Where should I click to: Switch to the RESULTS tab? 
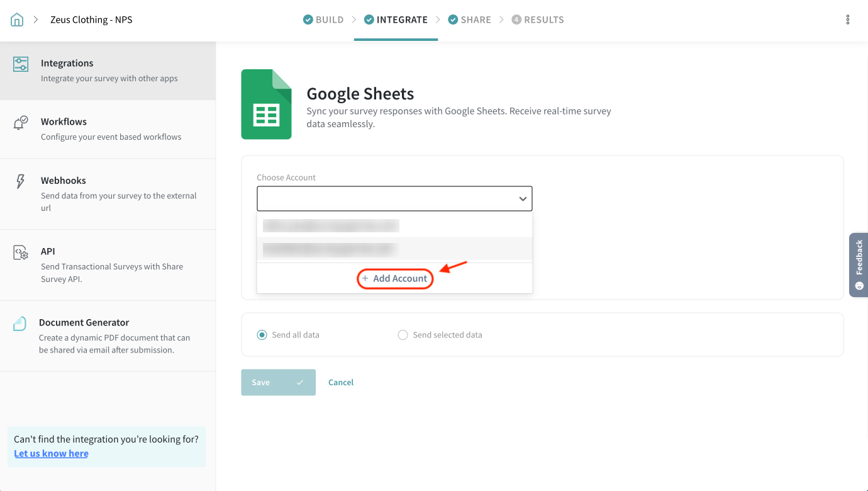(x=538, y=20)
